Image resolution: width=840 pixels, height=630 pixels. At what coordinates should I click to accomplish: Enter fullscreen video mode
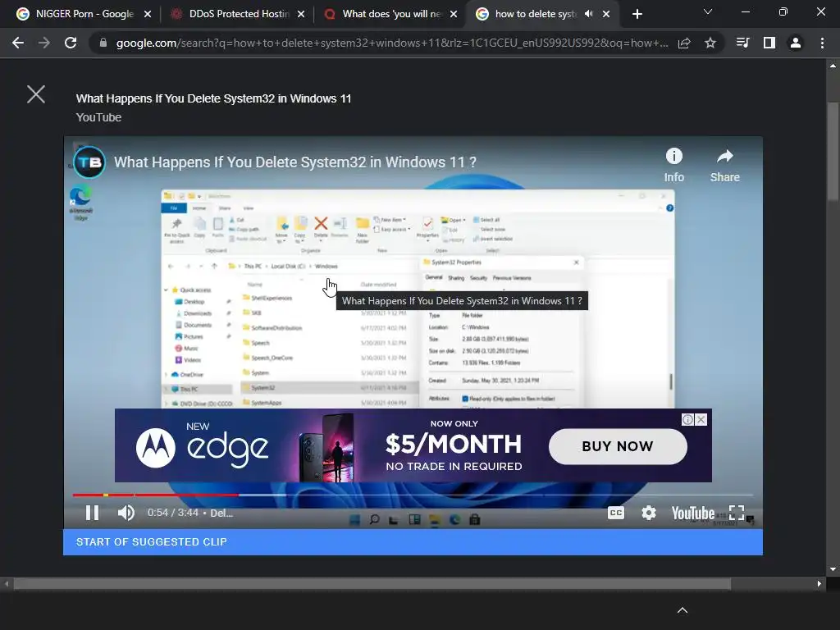click(737, 513)
